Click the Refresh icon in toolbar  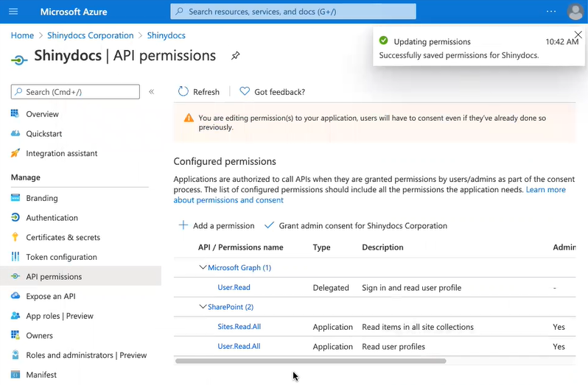pyautogui.click(x=183, y=91)
